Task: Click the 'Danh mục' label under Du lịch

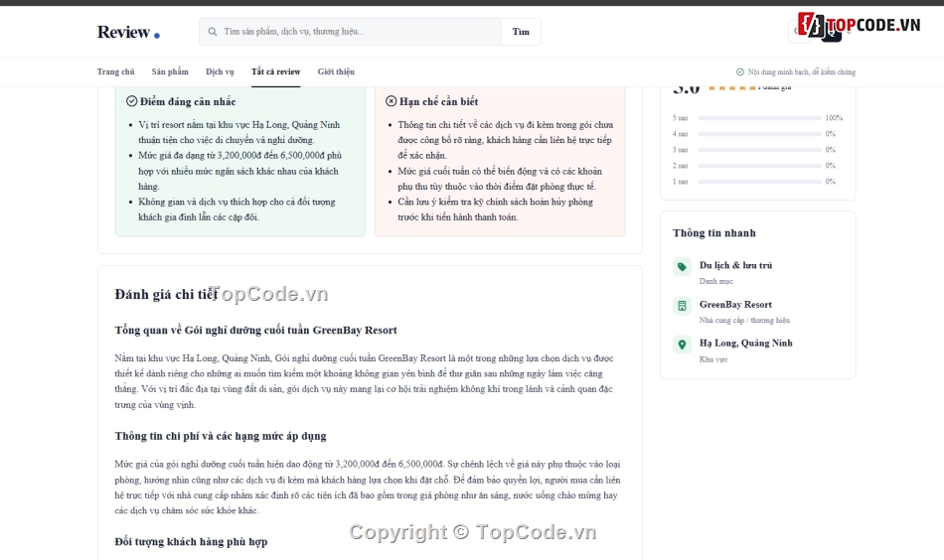Action: 715,281
